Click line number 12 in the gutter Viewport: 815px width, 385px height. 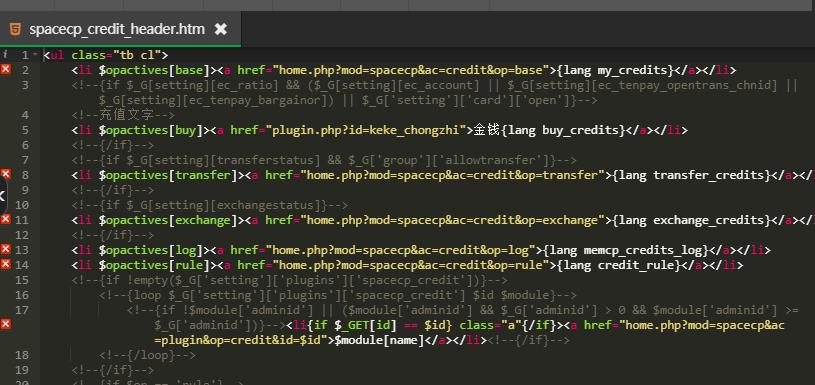(x=22, y=235)
